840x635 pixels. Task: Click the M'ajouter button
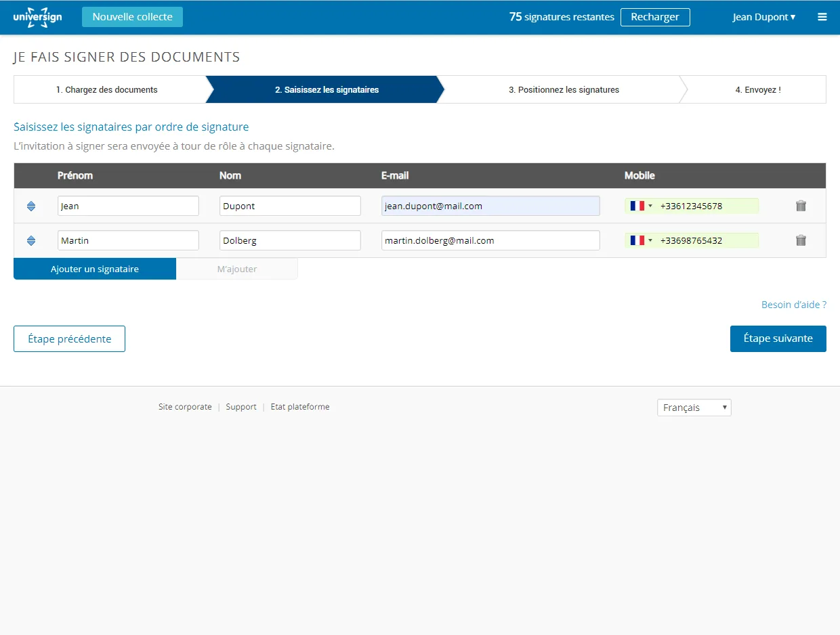click(x=237, y=269)
